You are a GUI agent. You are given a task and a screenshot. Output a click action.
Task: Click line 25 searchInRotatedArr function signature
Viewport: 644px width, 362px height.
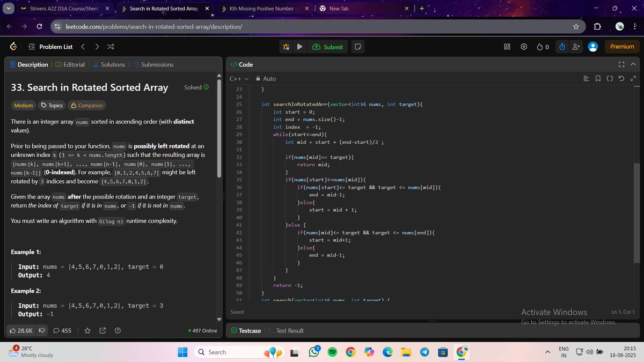coord(342,104)
